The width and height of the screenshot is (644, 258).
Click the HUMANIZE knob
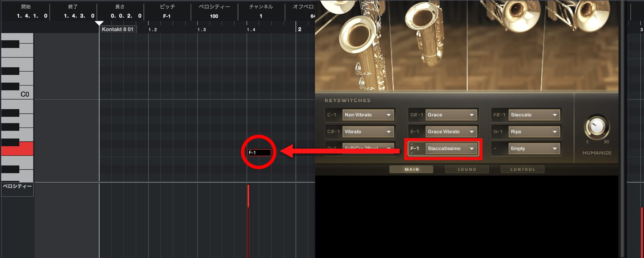[597, 127]
